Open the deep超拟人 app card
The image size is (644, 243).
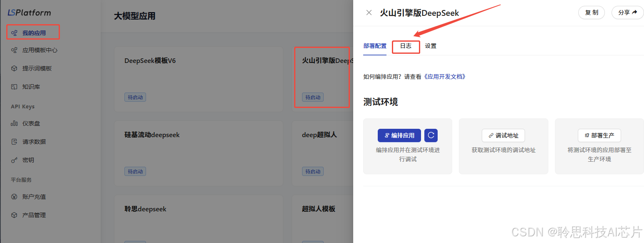click(x=322, y=153)
